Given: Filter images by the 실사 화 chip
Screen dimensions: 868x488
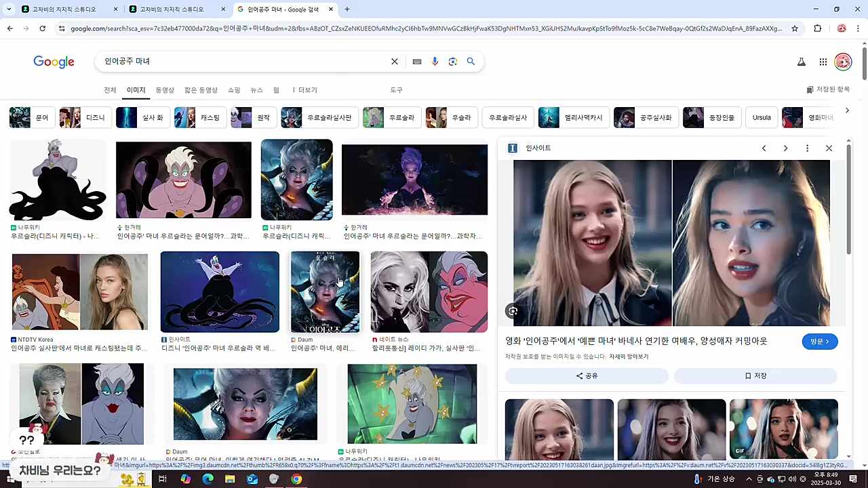Looking at the screenshot, I should [142, 117].
